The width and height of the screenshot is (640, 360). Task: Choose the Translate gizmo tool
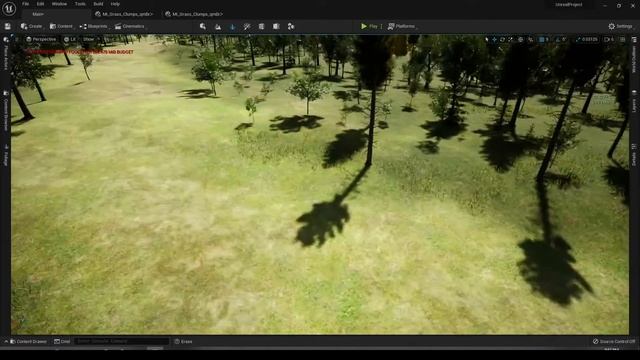coord(494,39)
